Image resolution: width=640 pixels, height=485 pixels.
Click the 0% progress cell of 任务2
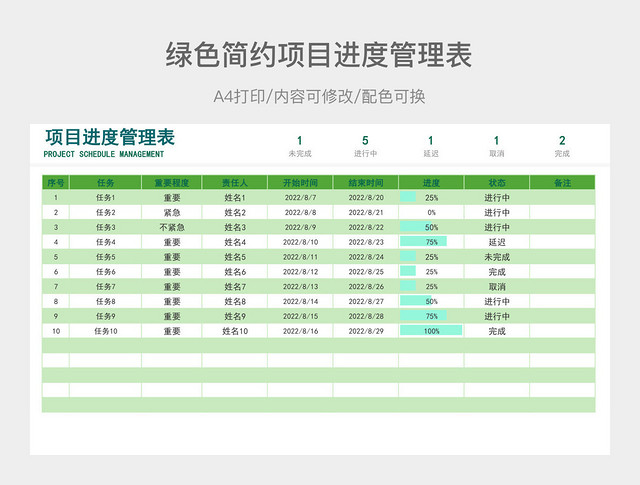pos(431,212)
